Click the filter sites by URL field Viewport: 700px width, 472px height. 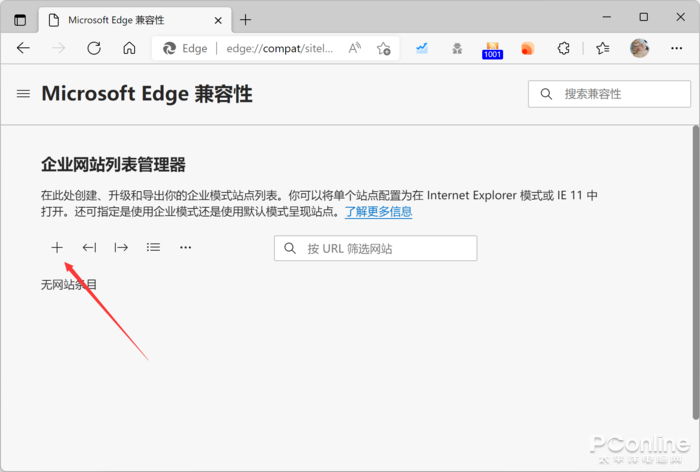pos(375,248)
